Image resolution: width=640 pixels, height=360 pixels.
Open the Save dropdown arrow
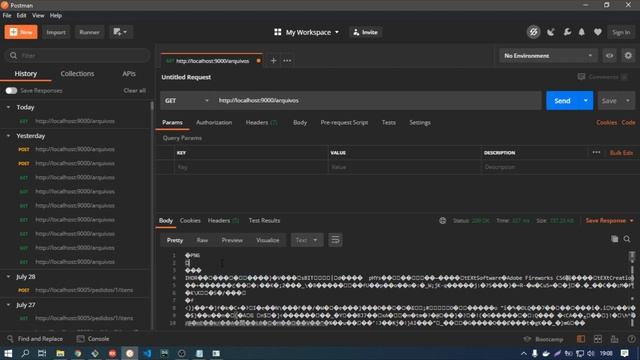tap(627, 100)
